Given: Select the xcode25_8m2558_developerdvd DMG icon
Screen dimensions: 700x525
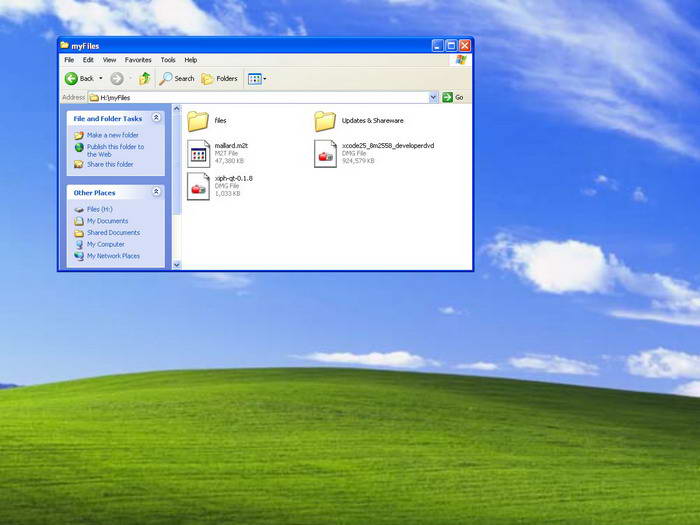Looking at the screenshot, I should pos(325,154).
